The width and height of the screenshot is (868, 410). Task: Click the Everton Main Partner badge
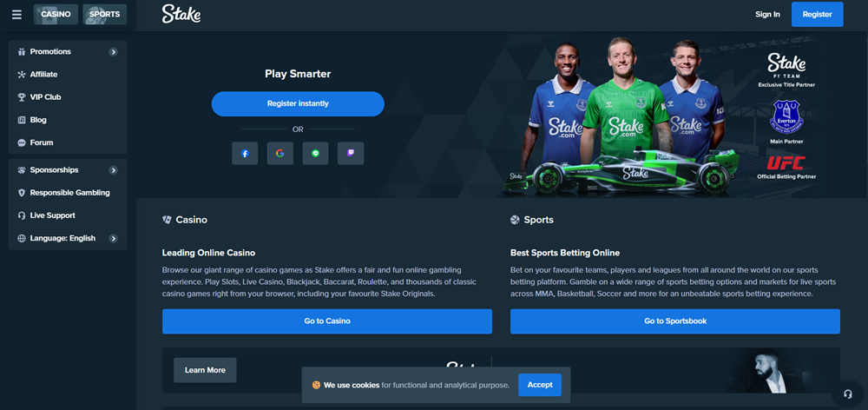tap(786, 116)
